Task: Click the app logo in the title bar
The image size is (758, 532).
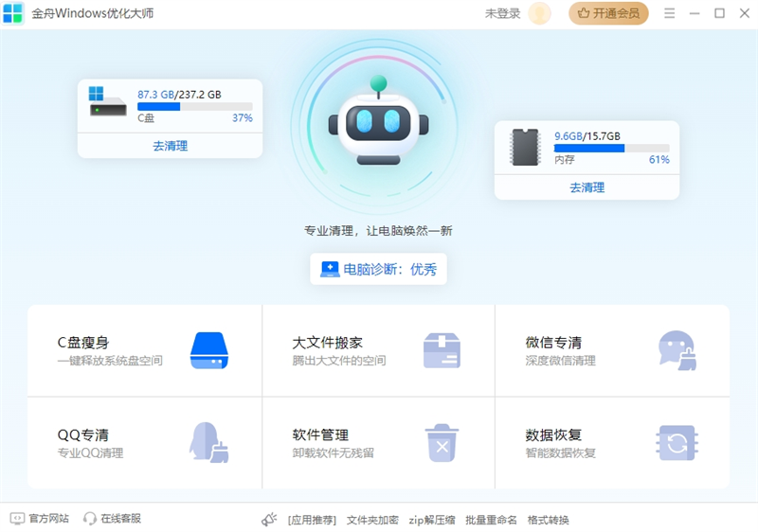Action: pyautogui.click(x=12, y=13)
